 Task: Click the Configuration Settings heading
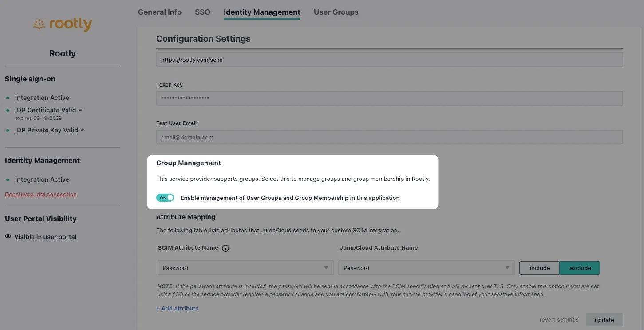[x=203, y=39]
